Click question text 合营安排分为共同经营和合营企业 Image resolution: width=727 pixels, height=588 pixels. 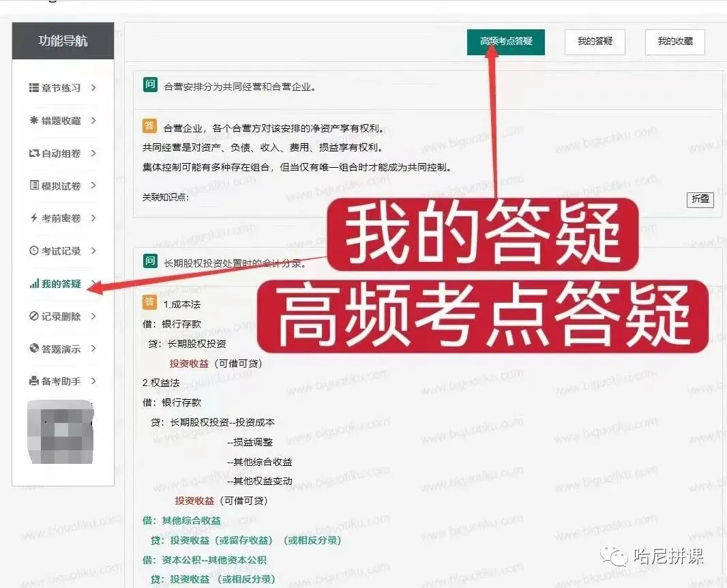pyautogui.click(x=239, y=87)
